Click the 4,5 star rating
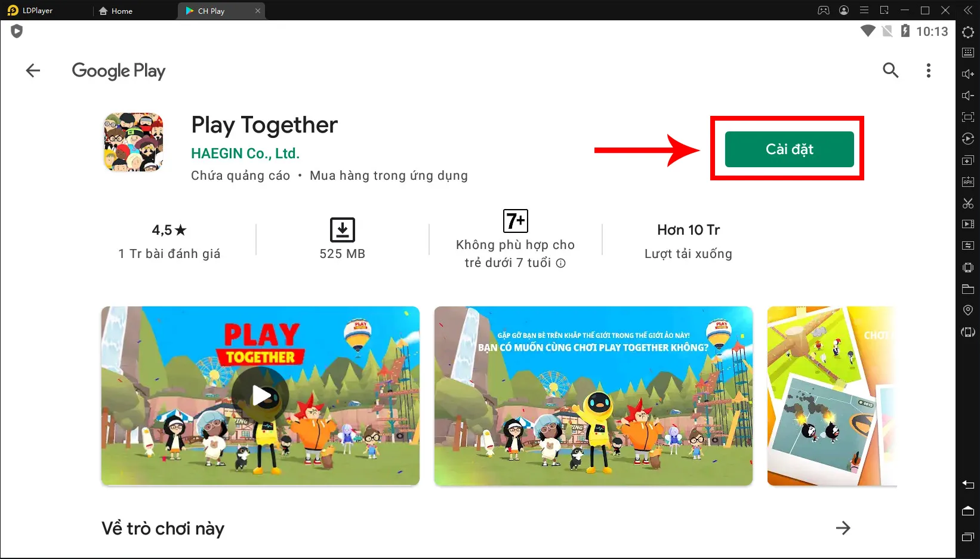The image size is (980, 559). (170, 230)
